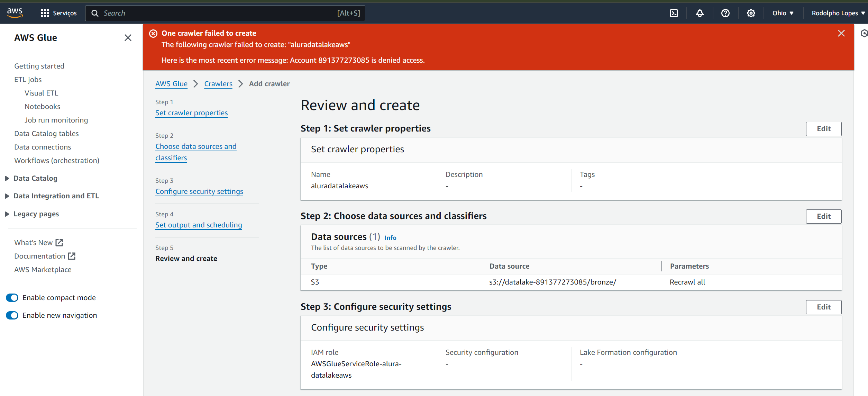
Task: Go to Set output and scheduling step
Action: point(199,225)
